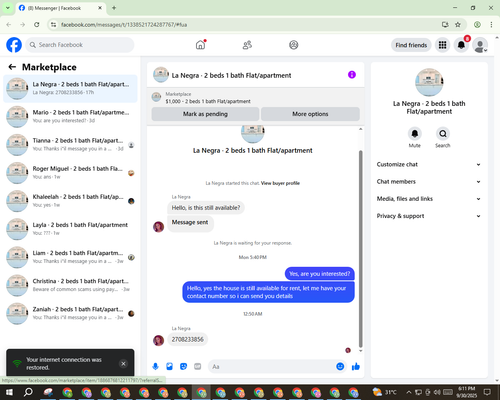Open View buyer profile link
The image size is (500, 400).
click(280, 183)
